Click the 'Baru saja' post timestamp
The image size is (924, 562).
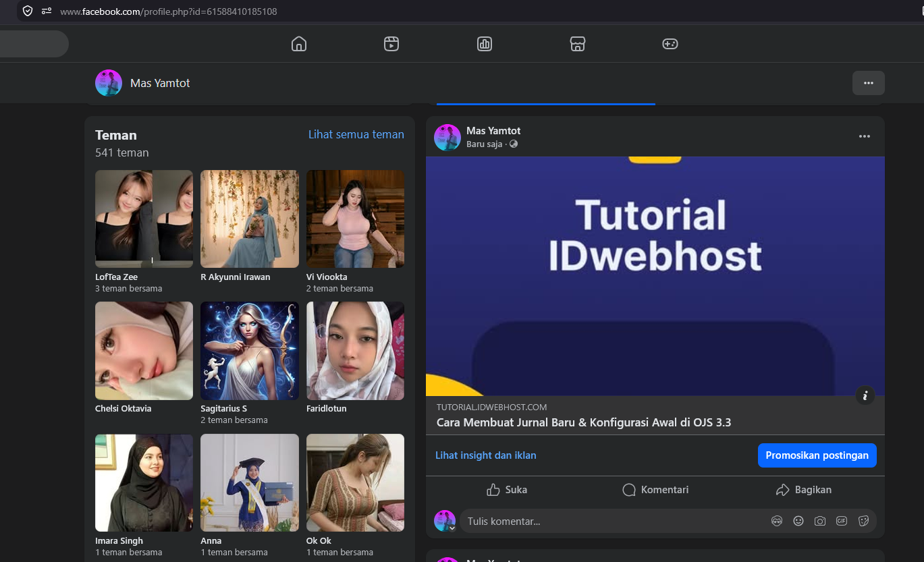pyautogui.click(x=484, y=144)
